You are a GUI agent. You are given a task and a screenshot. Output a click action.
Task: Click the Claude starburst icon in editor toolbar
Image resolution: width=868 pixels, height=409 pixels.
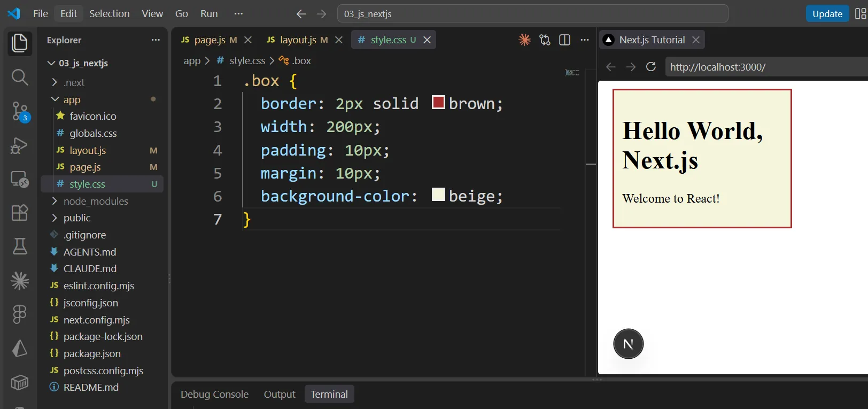[525, 40]
